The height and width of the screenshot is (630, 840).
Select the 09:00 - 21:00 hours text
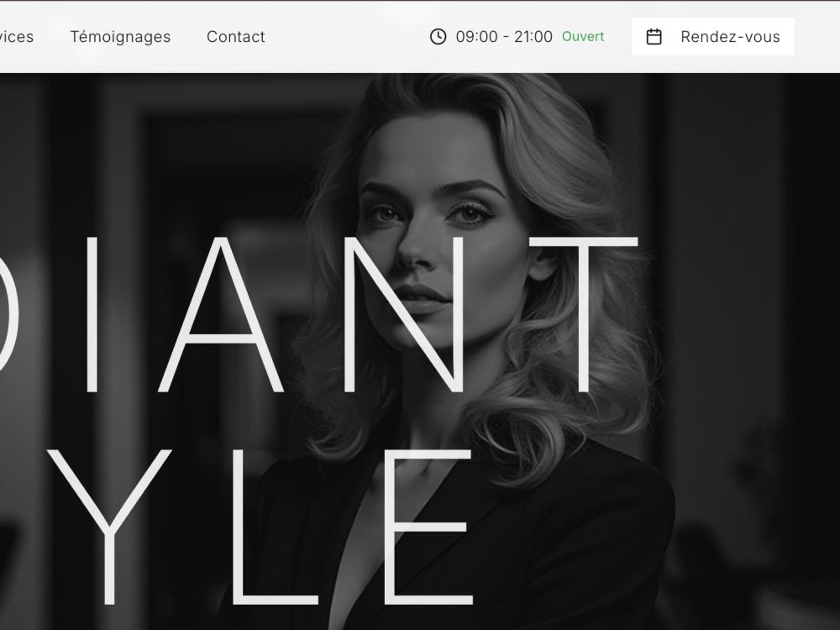tap(503, 36)
